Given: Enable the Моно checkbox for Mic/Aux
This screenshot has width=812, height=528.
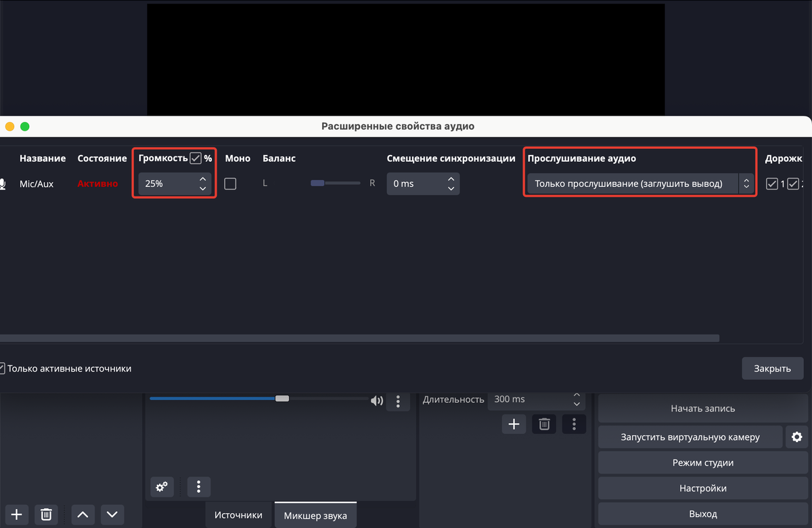Looking at the screenshot, I should pyautogui.click(x=230, y=183).
